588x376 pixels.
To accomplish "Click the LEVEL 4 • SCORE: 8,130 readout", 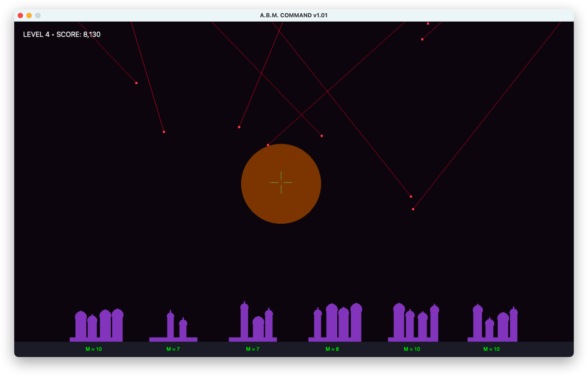I will click(62, 34).
